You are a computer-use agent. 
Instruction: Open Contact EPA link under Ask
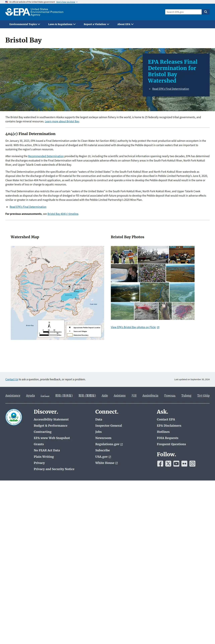pos(166,419)
